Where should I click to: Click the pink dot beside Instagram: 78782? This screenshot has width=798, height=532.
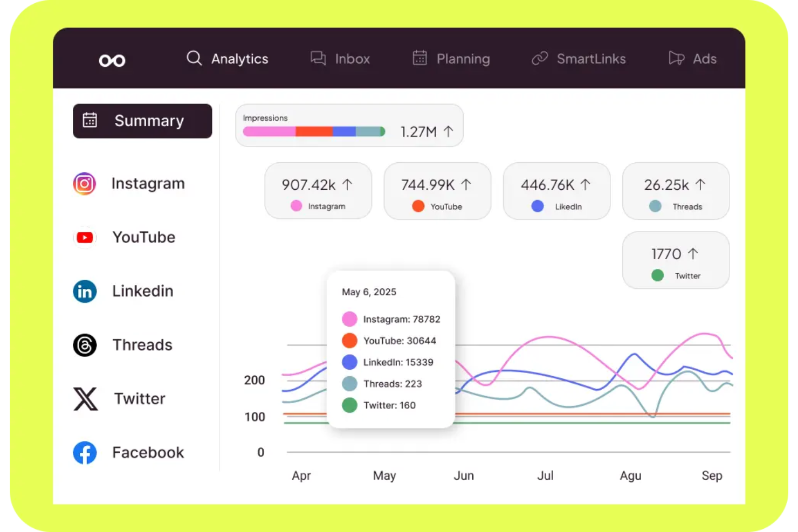tap(349, 319)
